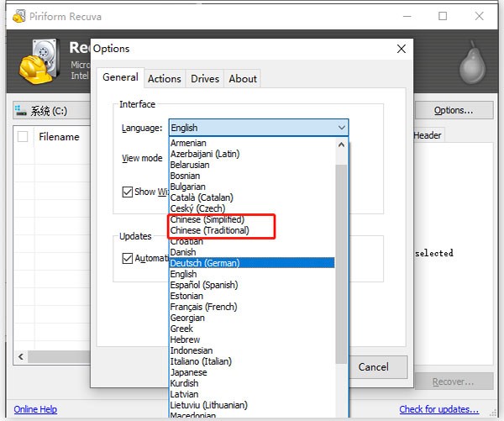Click the language list scrollbar thumb
The image size is (504, 421).
[x=341, y=264]
